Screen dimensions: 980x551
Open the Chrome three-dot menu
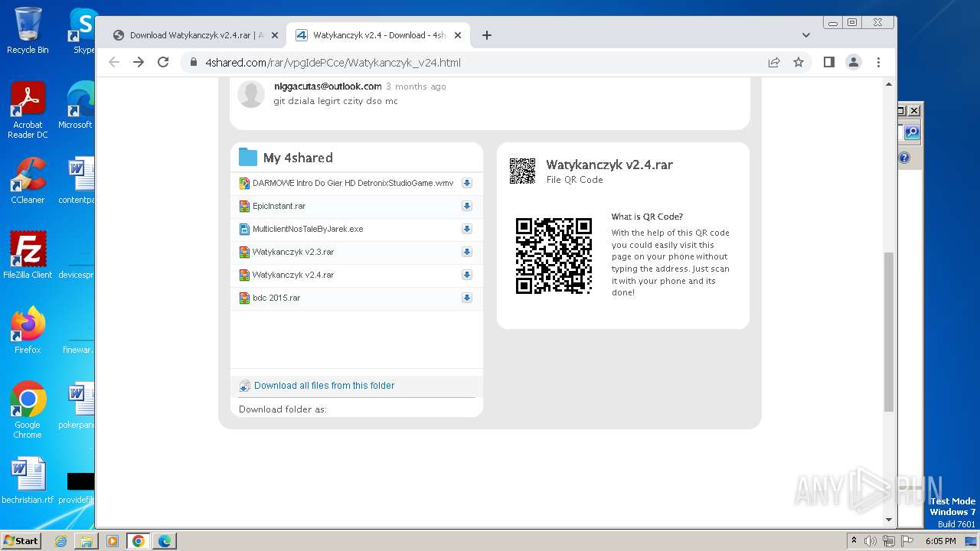(x=878, y=63)
